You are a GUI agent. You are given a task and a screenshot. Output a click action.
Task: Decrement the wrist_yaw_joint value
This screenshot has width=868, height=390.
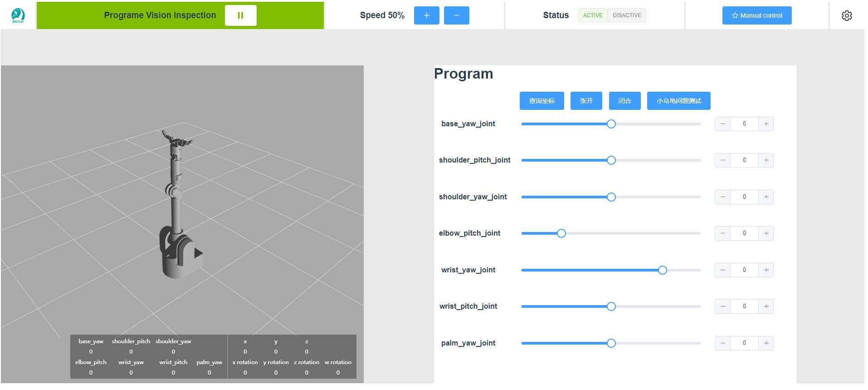pyautogui.click(x=722, y=270)
